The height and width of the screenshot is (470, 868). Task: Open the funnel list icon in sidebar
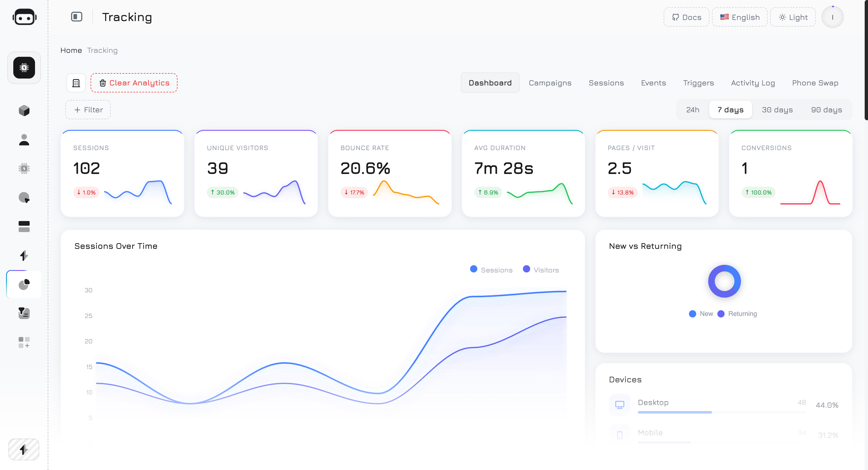pyautogui.click(x=24, y=313)
